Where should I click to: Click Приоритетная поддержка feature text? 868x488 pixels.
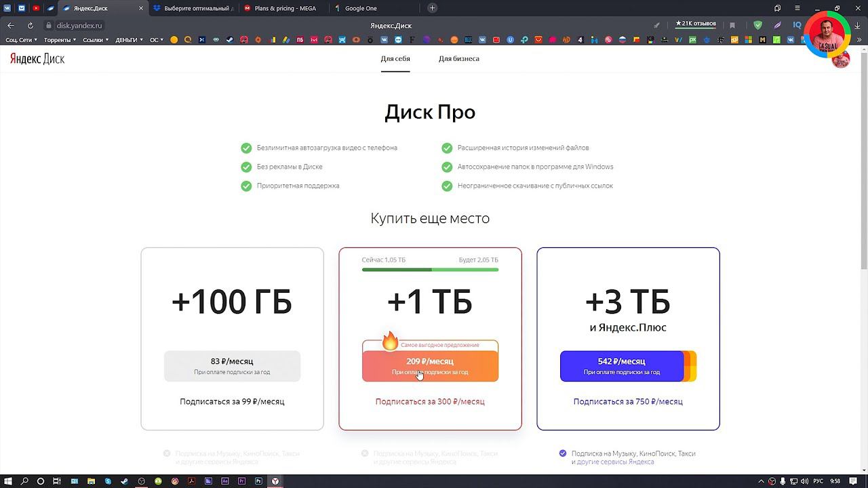(298, 186)
